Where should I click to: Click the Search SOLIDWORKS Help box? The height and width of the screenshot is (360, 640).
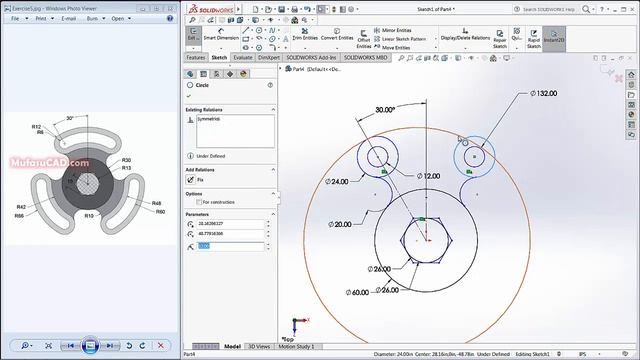point(548,9)
